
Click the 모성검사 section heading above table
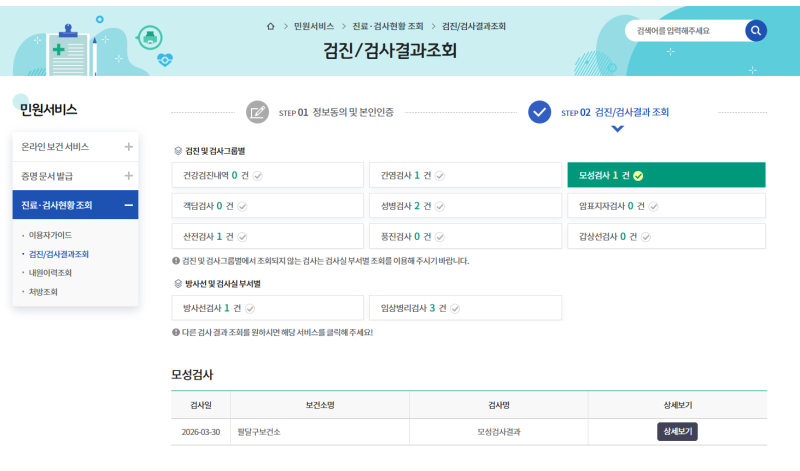[192, 375]
